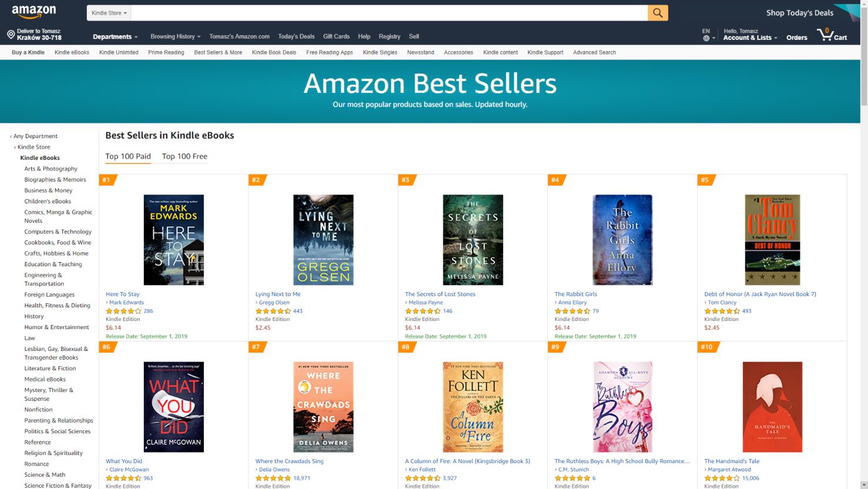868x489 pixels.
Task: Click the Debt of Honor book cover
Action: click(x=772, y=240)
